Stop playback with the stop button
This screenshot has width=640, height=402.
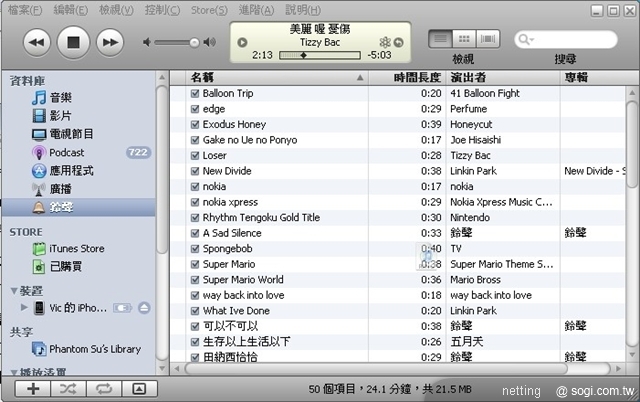tap(73, 42)
